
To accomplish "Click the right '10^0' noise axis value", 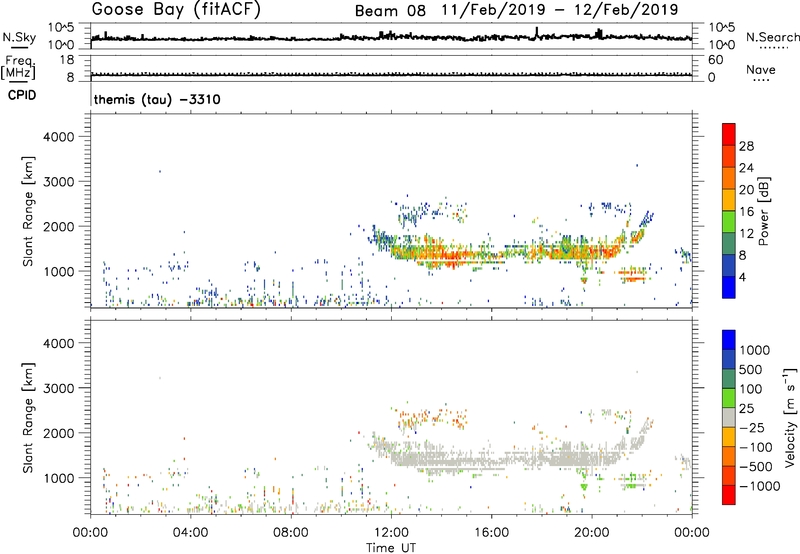I will coord(721,45).
